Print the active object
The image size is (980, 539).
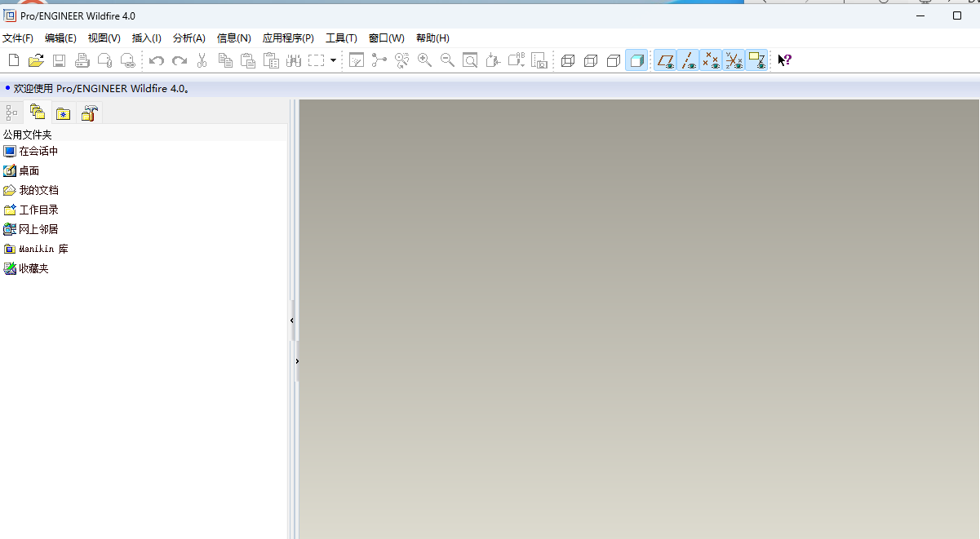tap(82, 60)
